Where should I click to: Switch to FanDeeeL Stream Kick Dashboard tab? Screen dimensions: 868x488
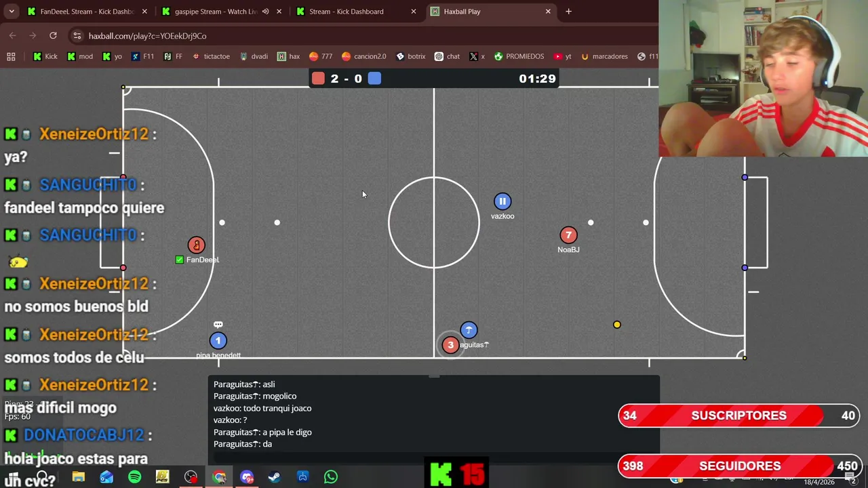(x=87, y=12)
